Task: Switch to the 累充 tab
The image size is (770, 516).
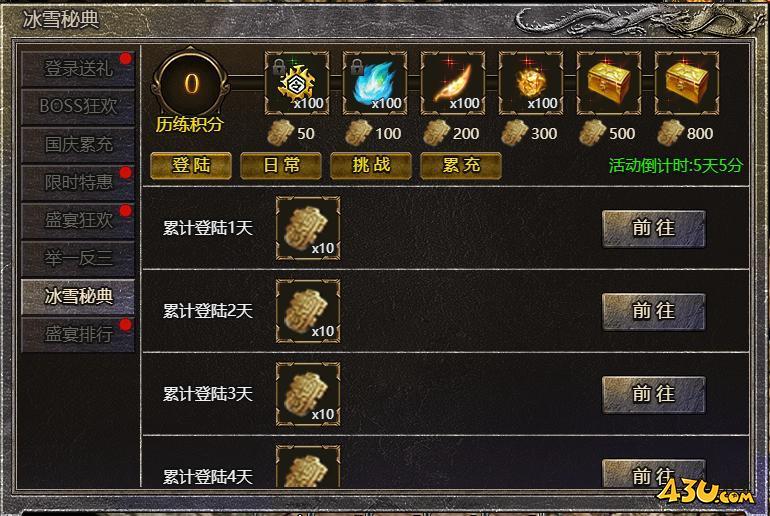Action: [x=461, y=165]
